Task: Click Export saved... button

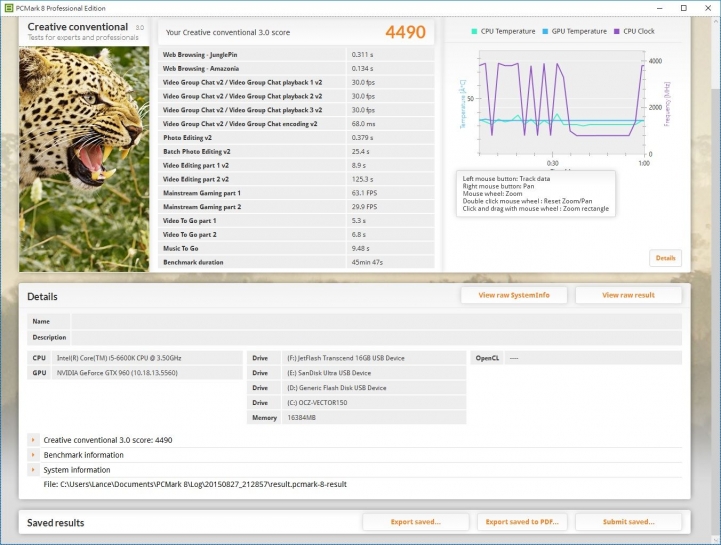Action: coord(416,522)
